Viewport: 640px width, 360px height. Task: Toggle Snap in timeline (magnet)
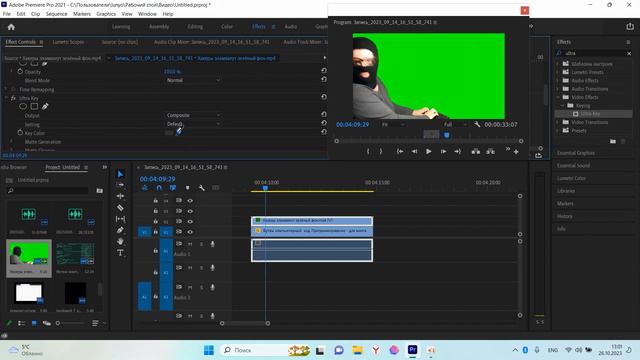pos(159,188)
